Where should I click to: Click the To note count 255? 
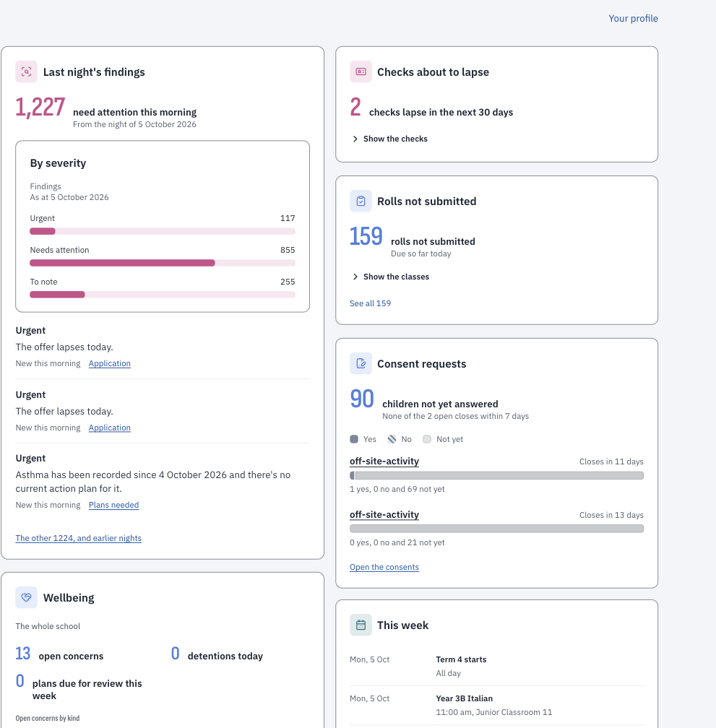click(288, 282)
